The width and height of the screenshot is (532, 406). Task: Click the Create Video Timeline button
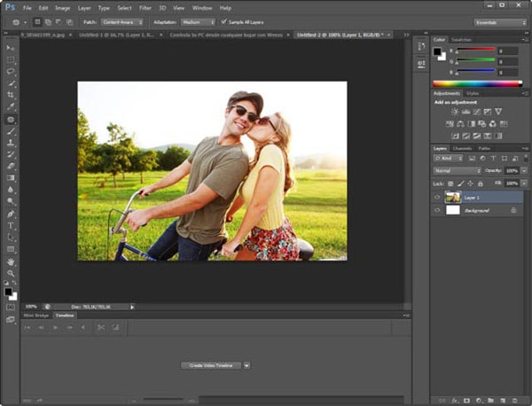(211, 364)
